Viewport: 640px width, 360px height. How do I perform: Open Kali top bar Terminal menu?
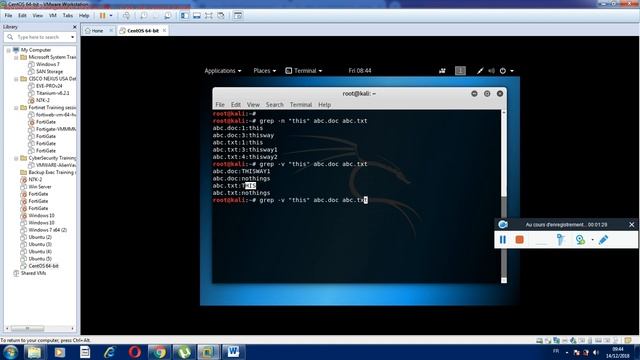[303, 71]
